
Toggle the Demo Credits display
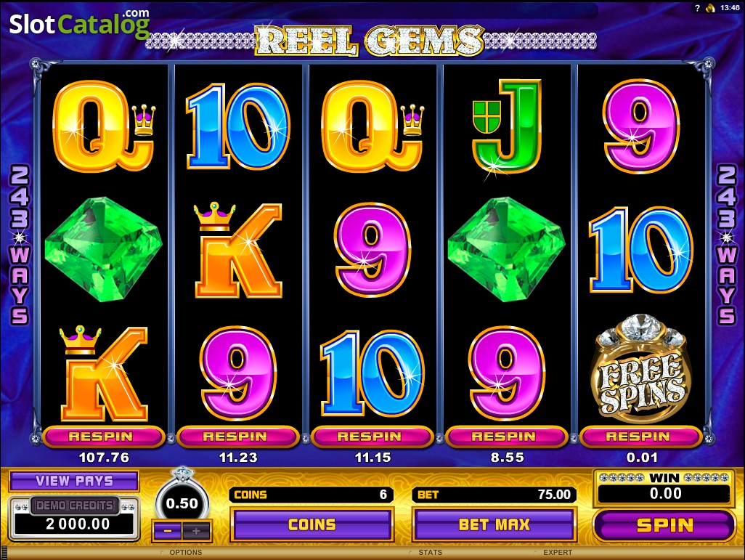[x=75, y=506]
